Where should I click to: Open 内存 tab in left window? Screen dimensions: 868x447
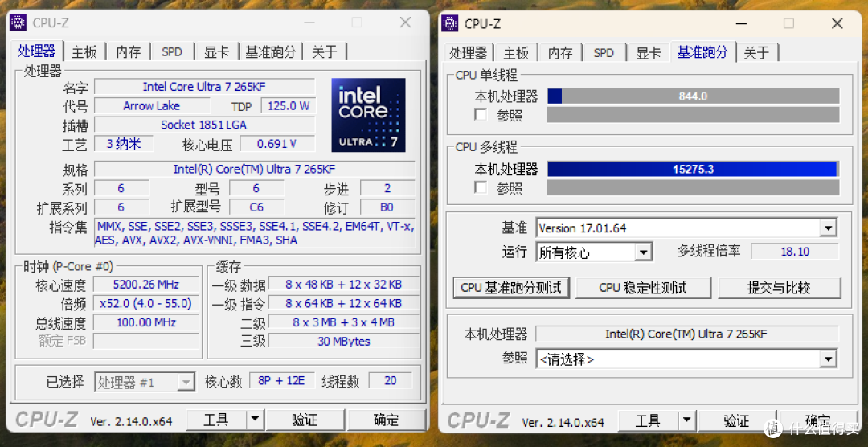pyautogui.click(x=129, y=52)
